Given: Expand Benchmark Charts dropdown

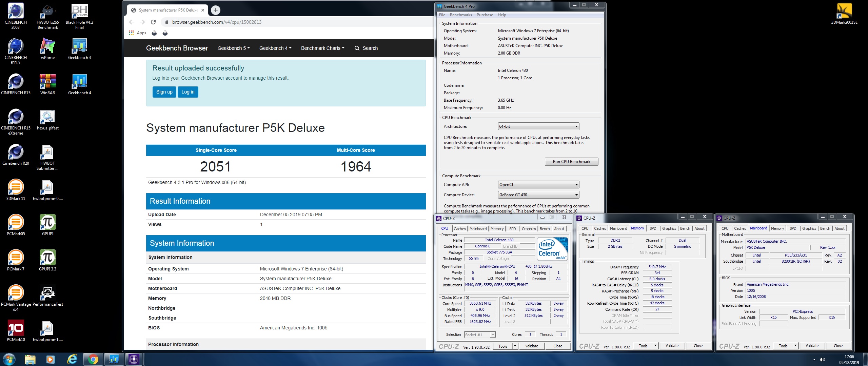Looking at the screenshot, I should click(322, 48).
